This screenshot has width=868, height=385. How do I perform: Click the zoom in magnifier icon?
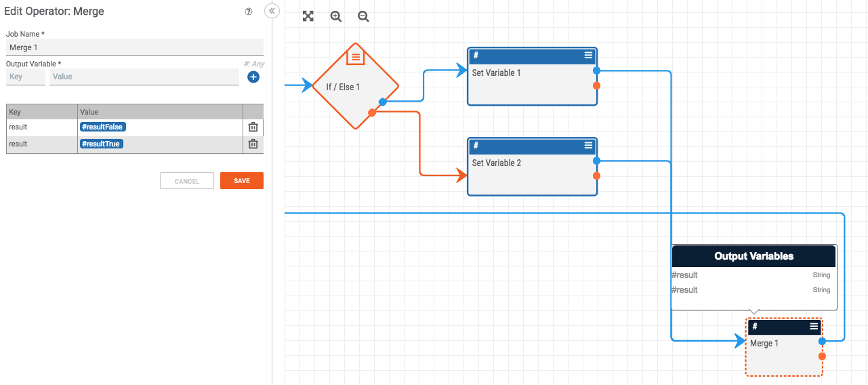point(335,16)
